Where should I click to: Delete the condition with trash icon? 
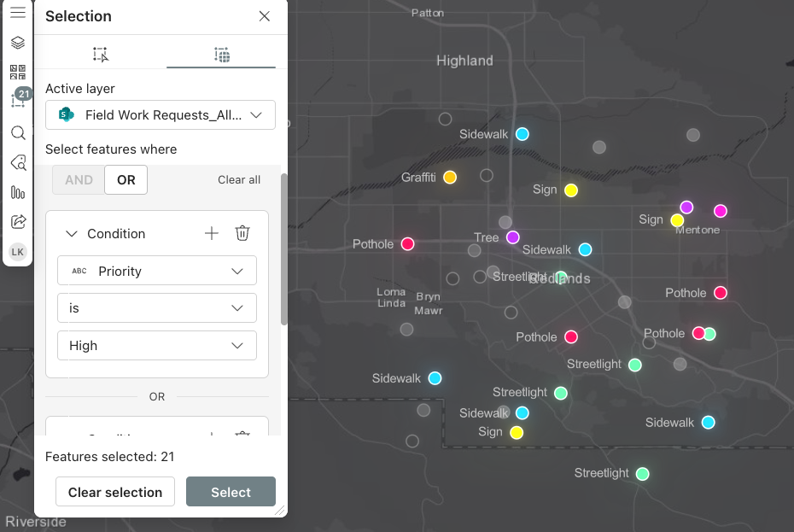pos(242,233)
